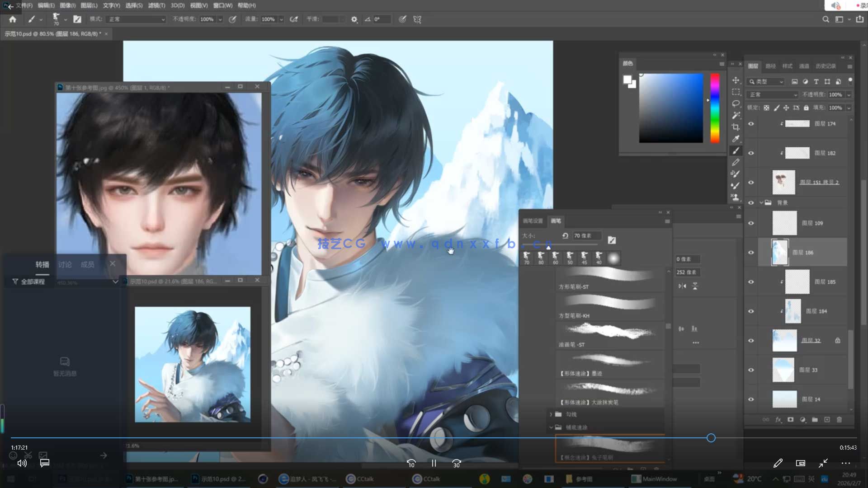Select the Move tool in toolbox
Image resolution: width=868 pixels, height=488 pixels.
click(736, 80)
